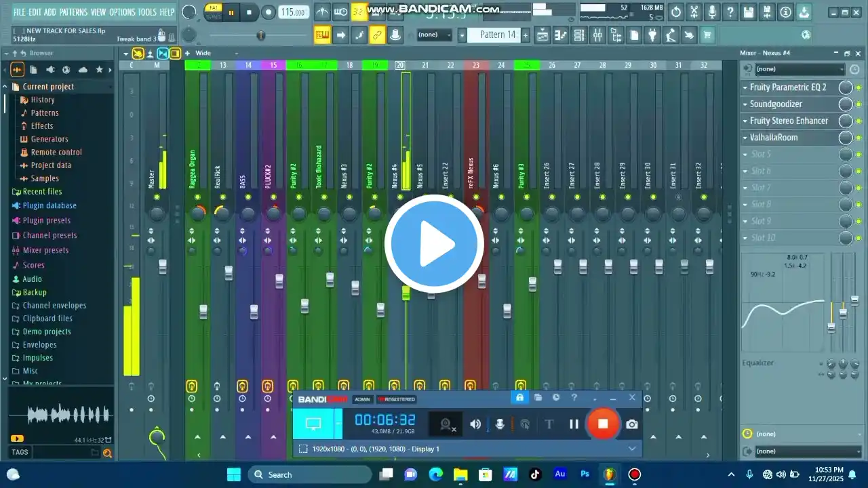This screenshot has height=488, width=868.
Task: Click the Mixer toolbar icon
Action: click(597, 35)
